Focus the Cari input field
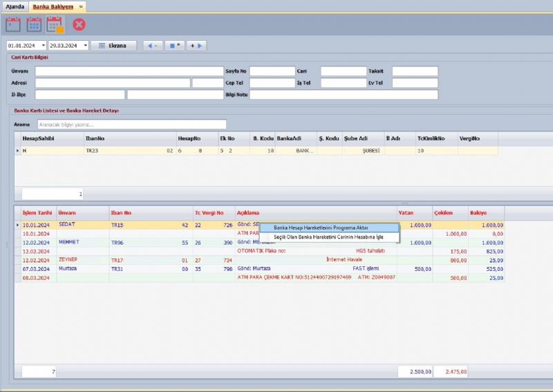 point(344,71)
